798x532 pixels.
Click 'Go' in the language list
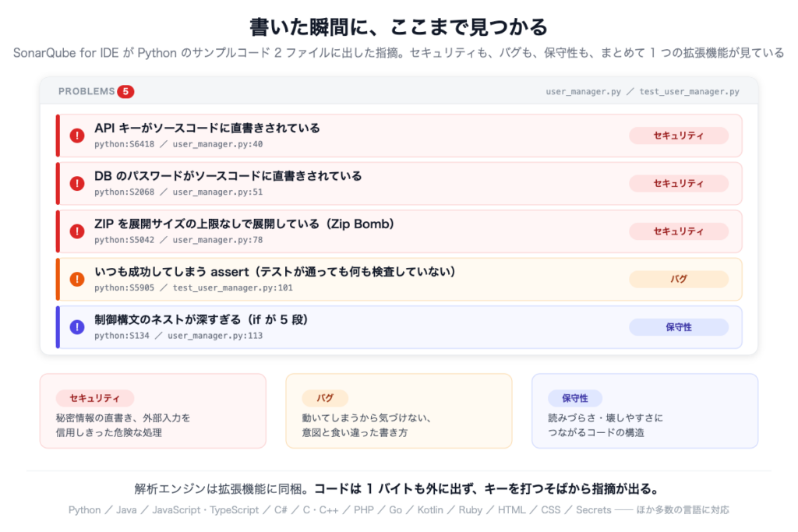tap(395, 510)
